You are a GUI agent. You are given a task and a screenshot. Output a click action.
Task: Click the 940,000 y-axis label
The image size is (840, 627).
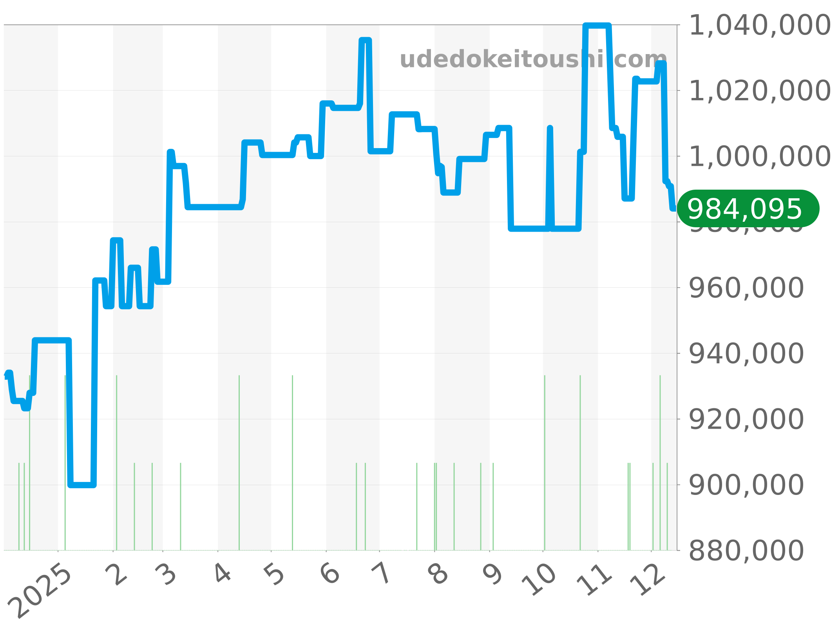pos(746,353)
